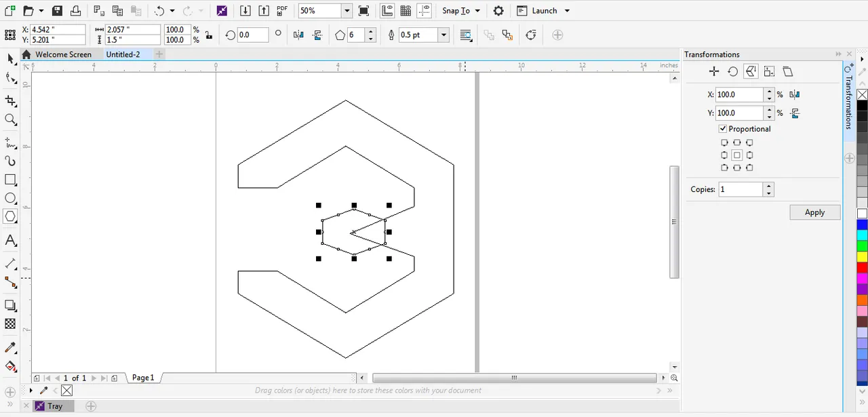Screen dimensions: 868x417
Task: Select center anchor point in Transformations
Action: point(737,155)
